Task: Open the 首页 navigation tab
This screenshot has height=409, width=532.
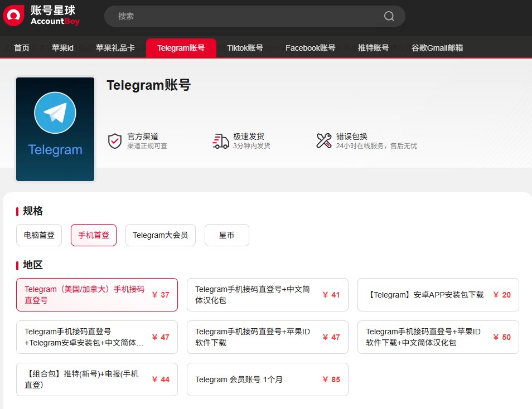Action: click(22, 48)
